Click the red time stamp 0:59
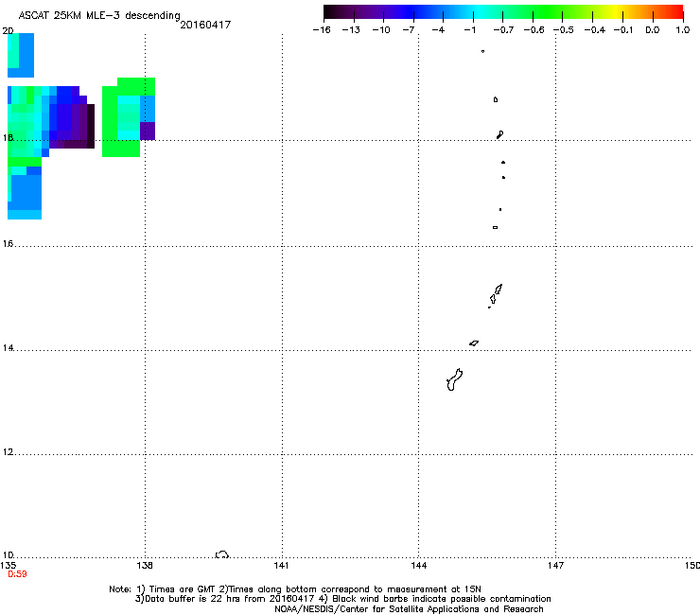The height and width of the screenshot is (615, 700). [17, 574]
